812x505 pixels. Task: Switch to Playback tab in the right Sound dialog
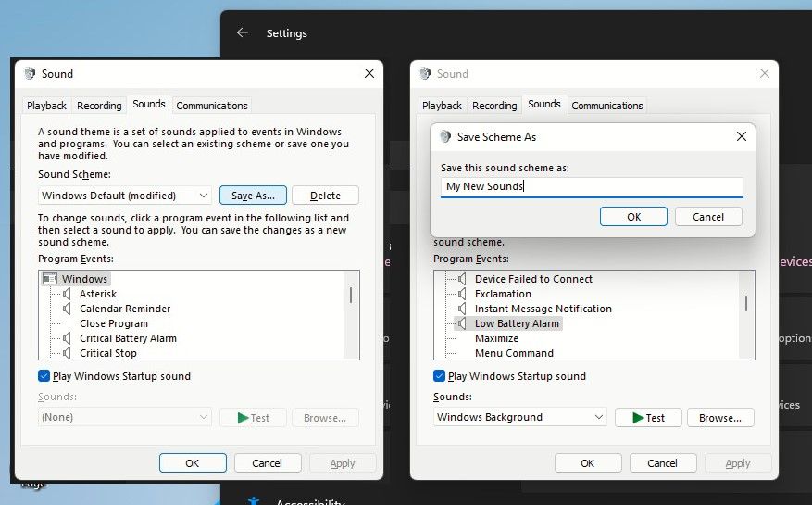(442, 106)
